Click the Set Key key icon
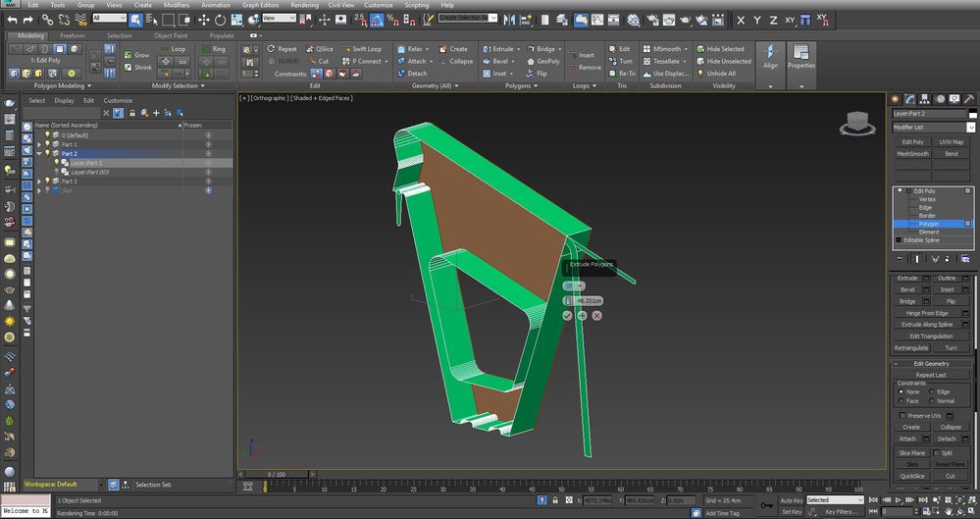980x519 pixels. [x=766, y=505]
